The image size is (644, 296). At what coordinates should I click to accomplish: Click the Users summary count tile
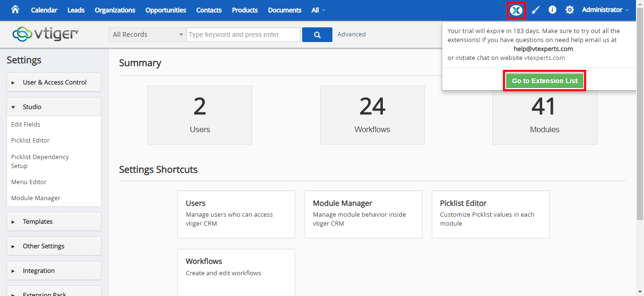(200, 115)
